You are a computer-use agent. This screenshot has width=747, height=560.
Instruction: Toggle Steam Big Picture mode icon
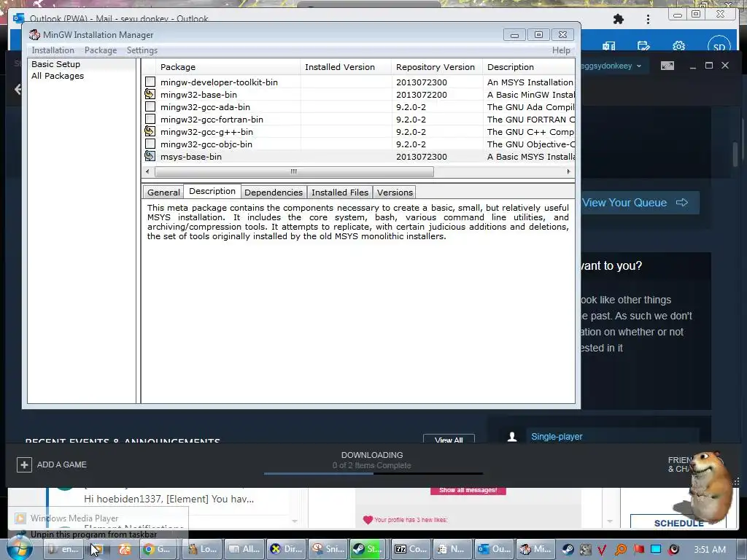(667, 66)
